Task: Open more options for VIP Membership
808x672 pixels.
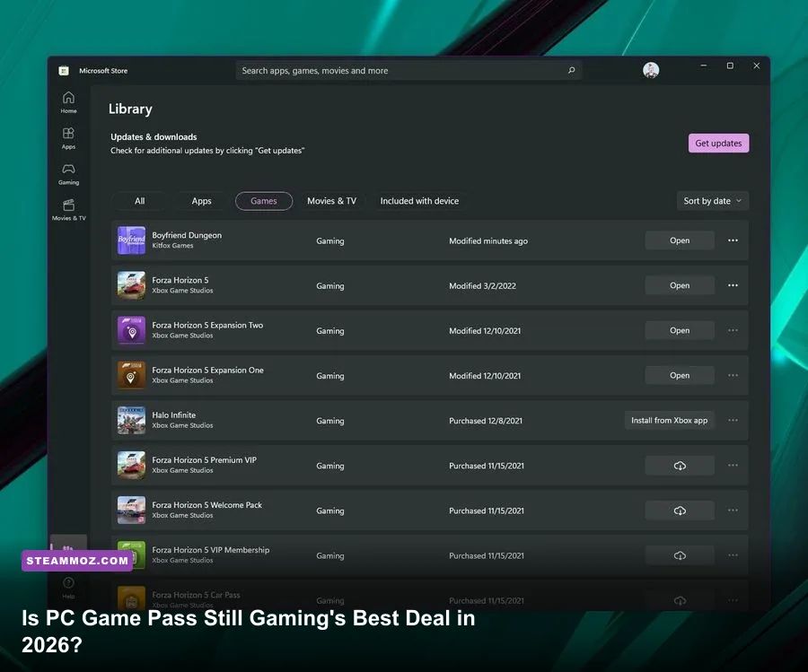Action: tap(733, 555)
